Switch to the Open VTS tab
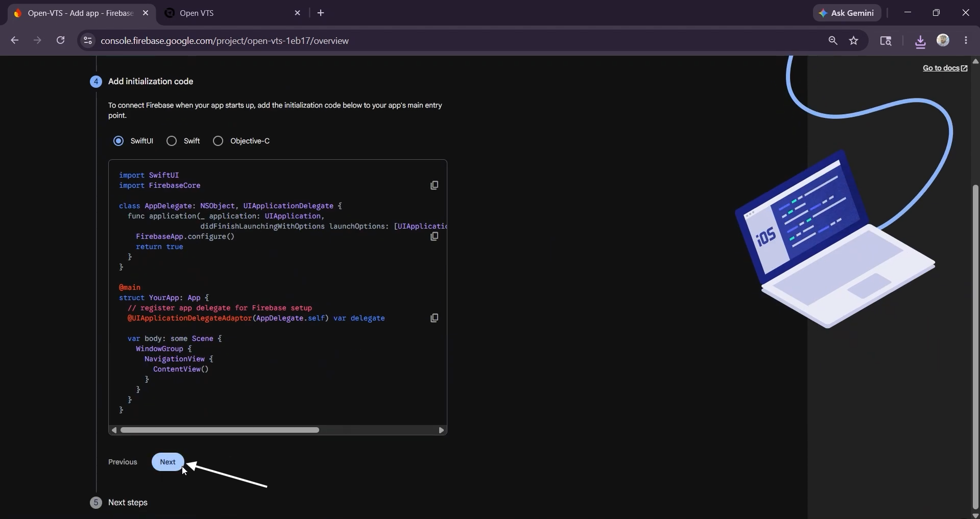Viewport: 980px width, 519px height. [232, 13]
